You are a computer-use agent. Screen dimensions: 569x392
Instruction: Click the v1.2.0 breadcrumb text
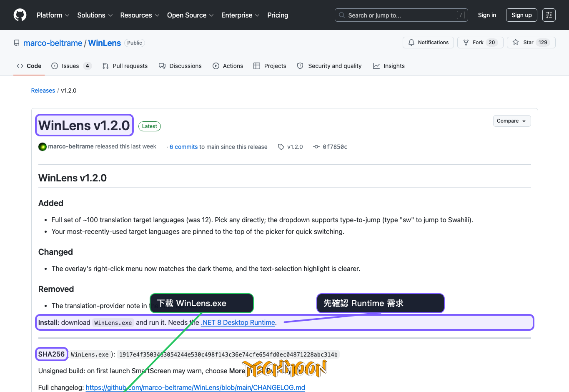[69, 90]
